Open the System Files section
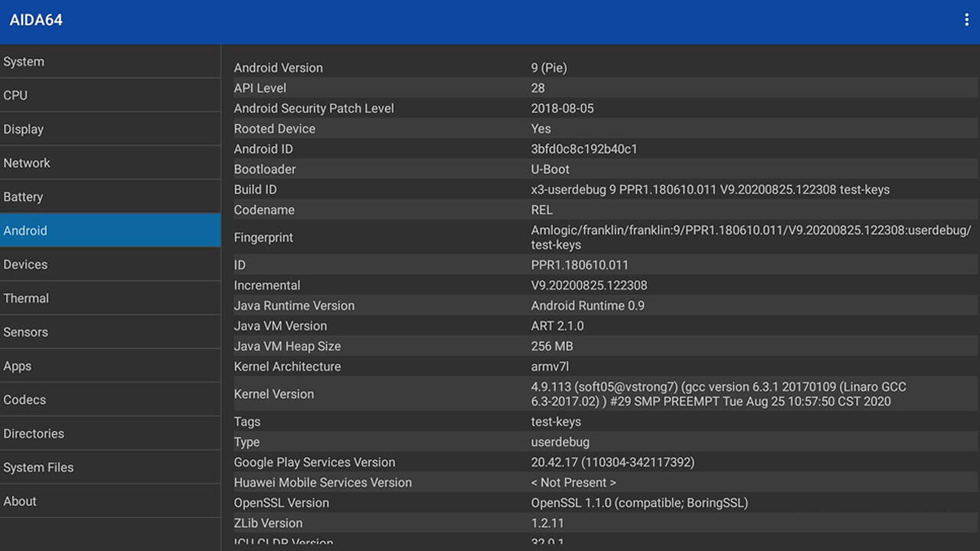The image size is (980, 551). [110, 467]
